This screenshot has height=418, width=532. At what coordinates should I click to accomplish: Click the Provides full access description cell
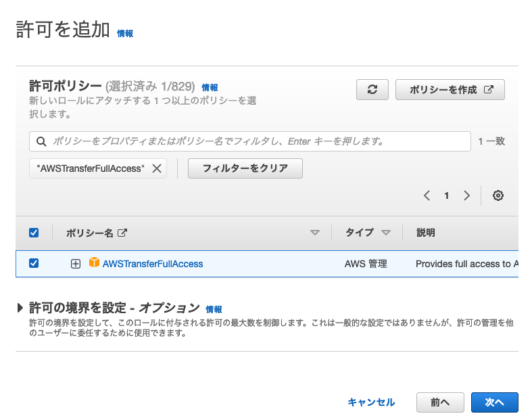467,264
